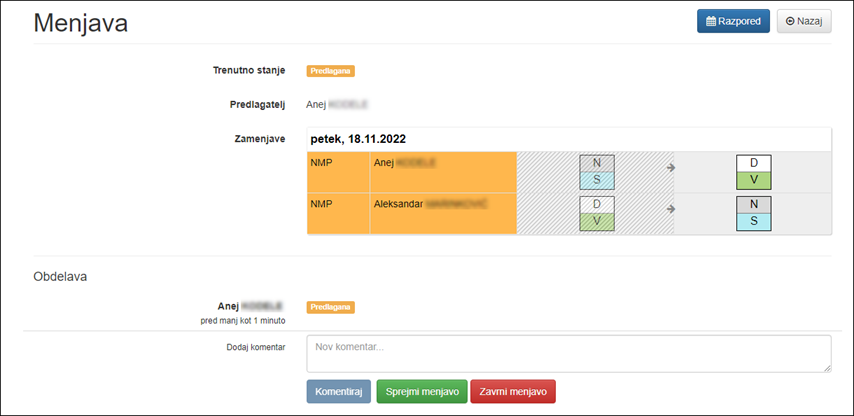Click the comment box resize handle
The width and height of the screenshot is (854, 416).
coord(827,368)
